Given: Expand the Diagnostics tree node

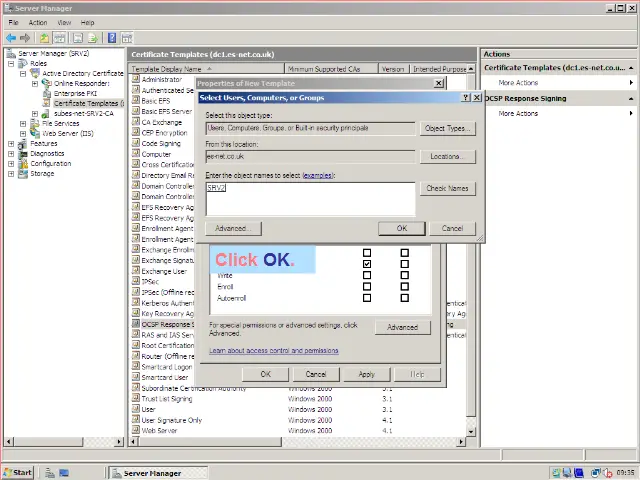Looking at the screenshot, I should (x=11, y=153).
